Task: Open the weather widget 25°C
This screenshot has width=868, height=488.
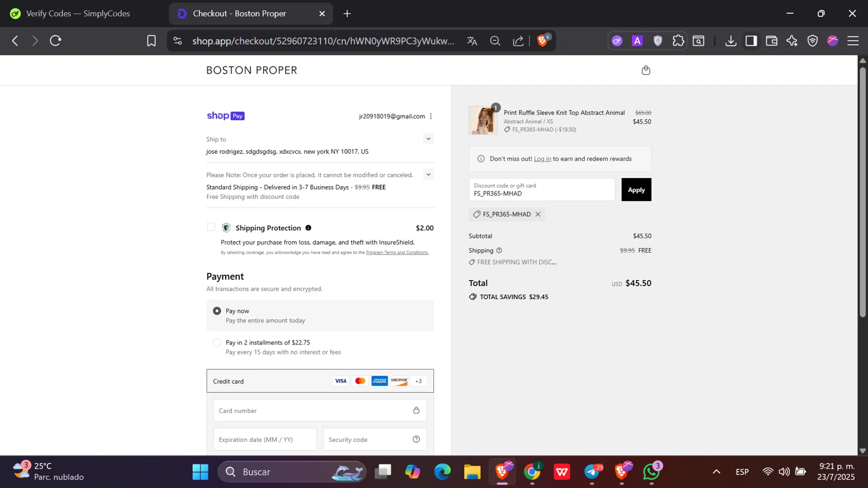Action: 49,471
